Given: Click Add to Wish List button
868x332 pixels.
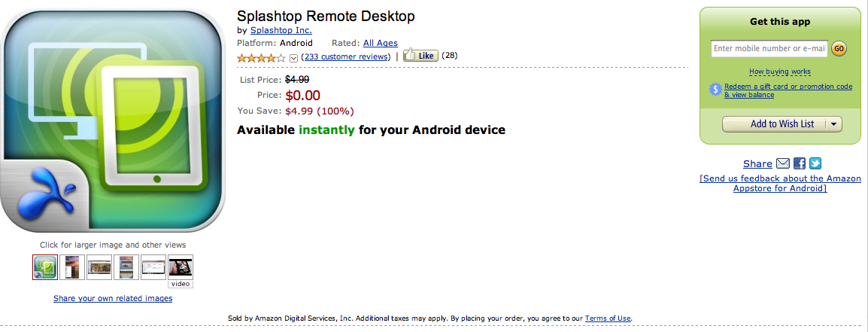Looking at the screenshot, I should click(775, 124).
